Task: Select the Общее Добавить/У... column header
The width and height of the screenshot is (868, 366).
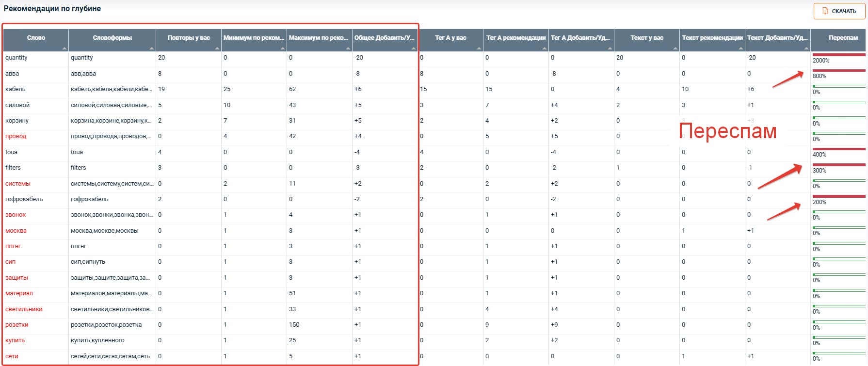Action: tap(384, 38)
